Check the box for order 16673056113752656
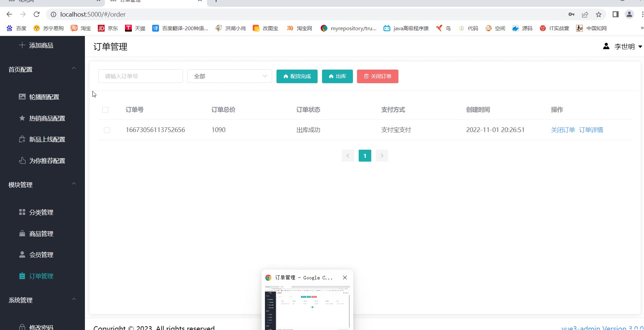The height and width of the screenshot is (330, 644). [107, 130]
